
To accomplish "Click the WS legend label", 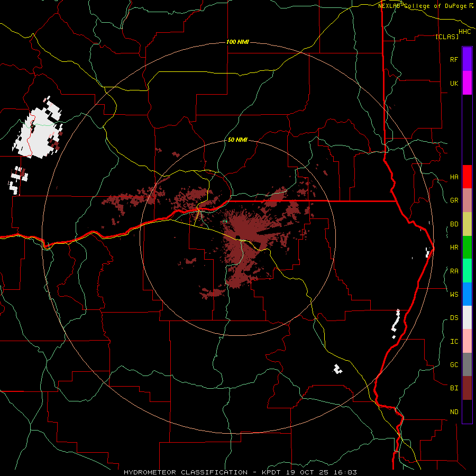I will [x=454, y=295].
